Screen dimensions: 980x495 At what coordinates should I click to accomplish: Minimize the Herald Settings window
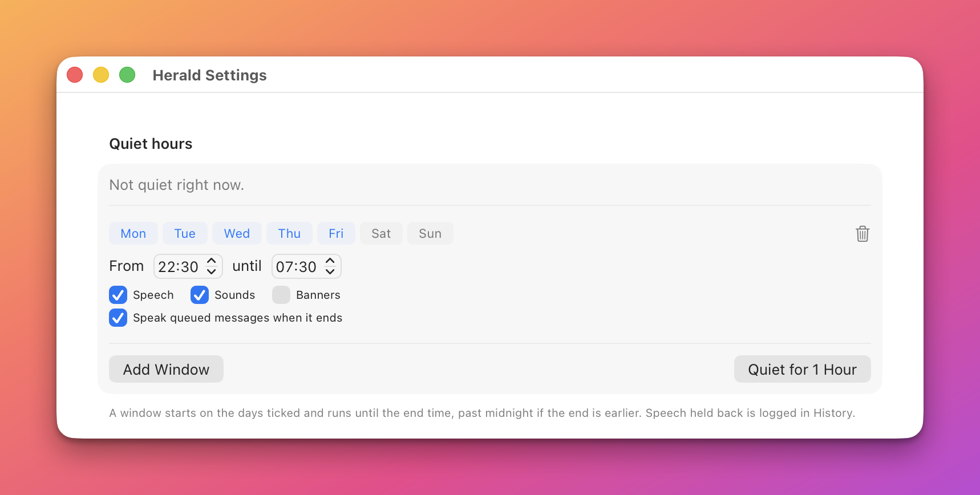click(x=101, y=75)
